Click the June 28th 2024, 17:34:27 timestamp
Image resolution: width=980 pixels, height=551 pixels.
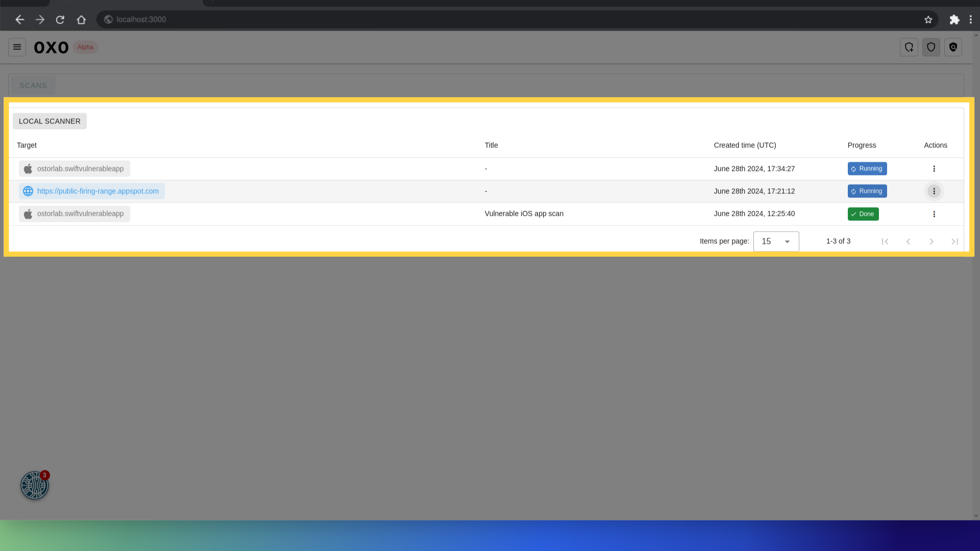754,168
